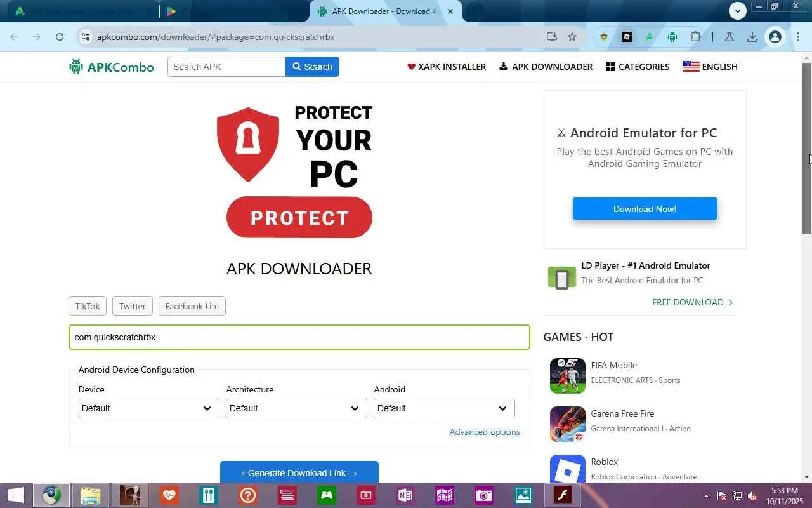Click the Download Now! emulator button
The height and width of the screenshot is (508, 812).
645,209
